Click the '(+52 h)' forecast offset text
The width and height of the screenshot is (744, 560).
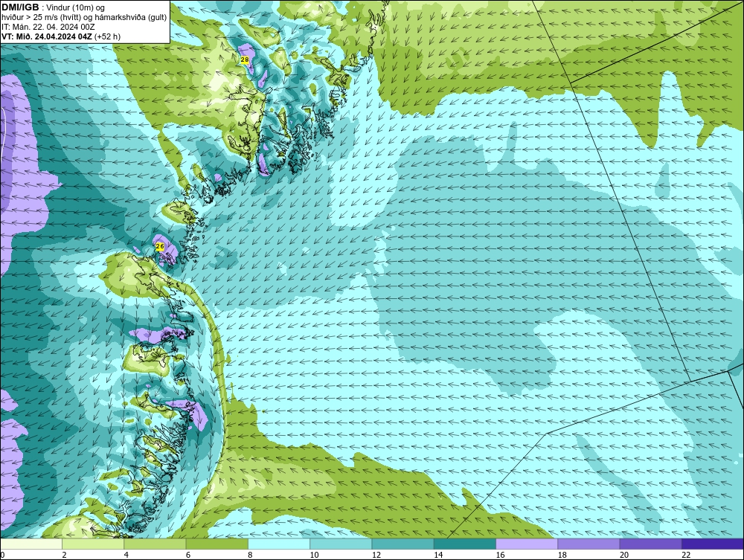click(108, 36)
